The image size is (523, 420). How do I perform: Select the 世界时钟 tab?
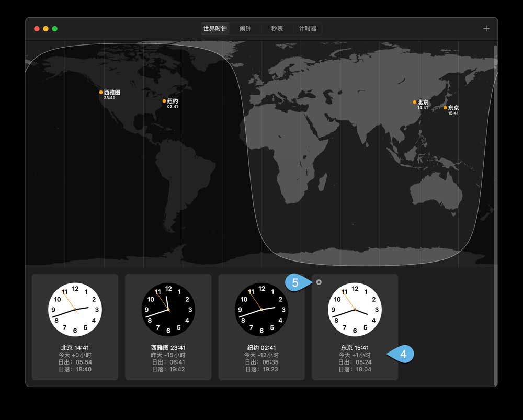[x=215, y=29]
